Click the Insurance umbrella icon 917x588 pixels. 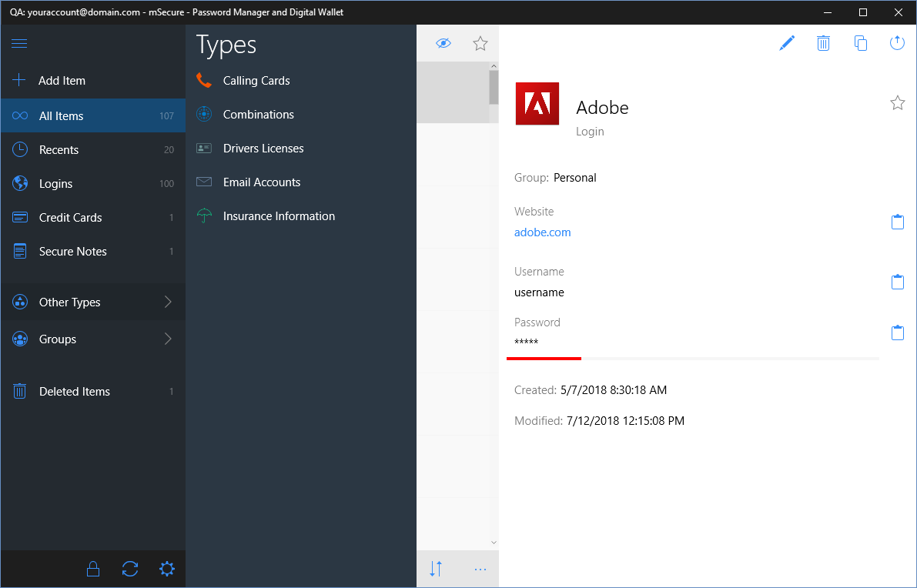[203, 215]
